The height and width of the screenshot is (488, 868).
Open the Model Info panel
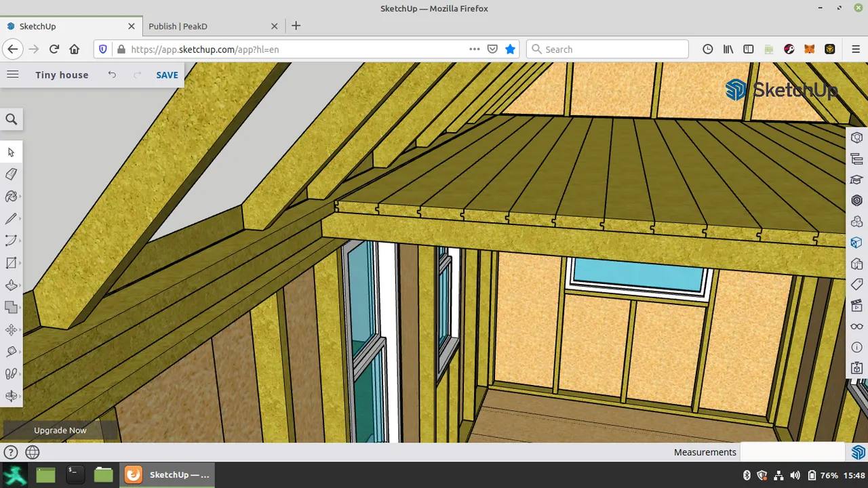[x=857, y=347]
